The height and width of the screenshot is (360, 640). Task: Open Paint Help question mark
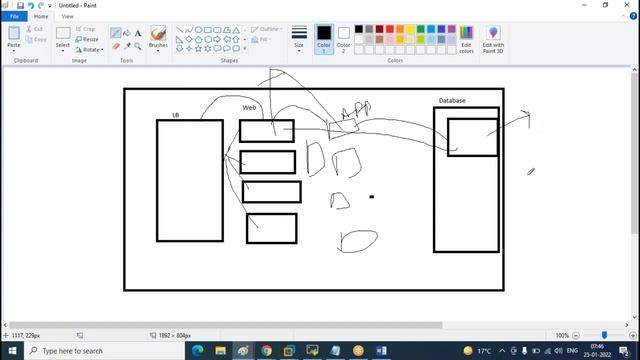pyautogui.click(x=633, y=16)
